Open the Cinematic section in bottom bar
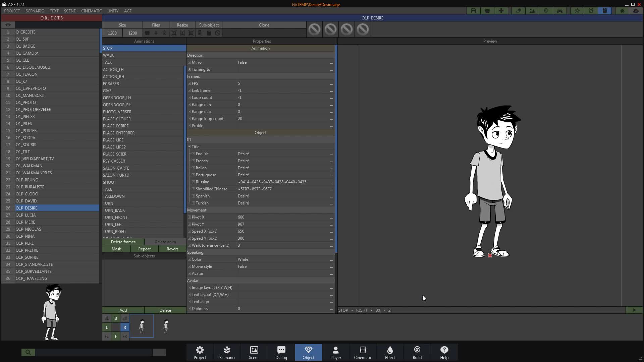The height and width of the screenshot is (362, 644). pos(363,352)
